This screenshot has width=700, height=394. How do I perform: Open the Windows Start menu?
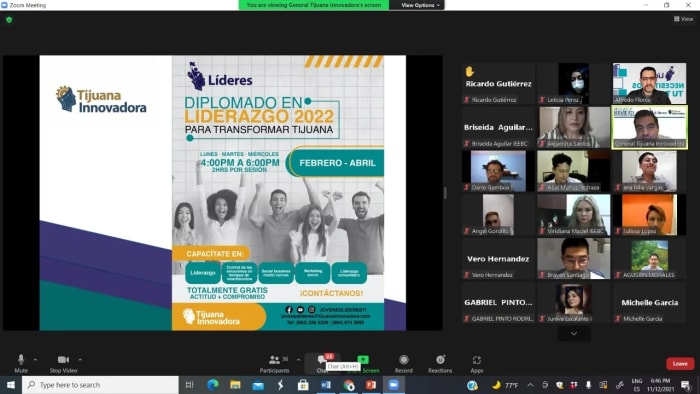[11, 385]
